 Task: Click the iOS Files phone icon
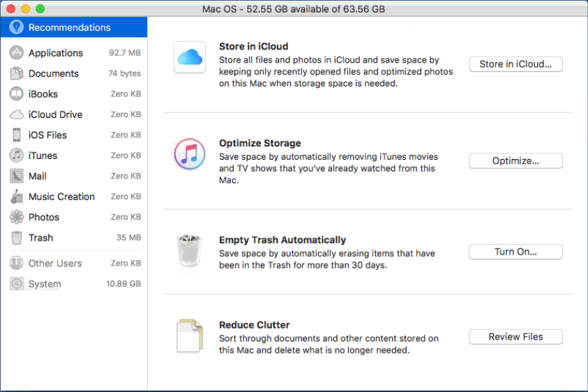pyautogui.click(x=17, y=135)
